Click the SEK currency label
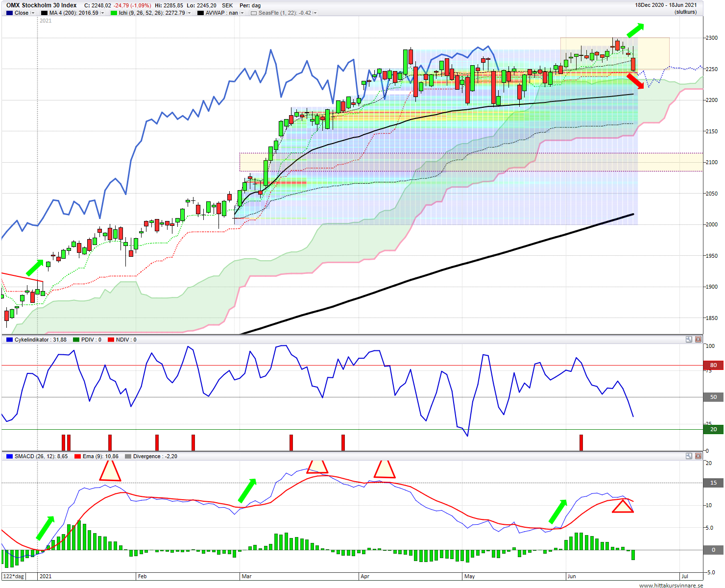This screenshot has height=588, width=725. click(227, 6)
